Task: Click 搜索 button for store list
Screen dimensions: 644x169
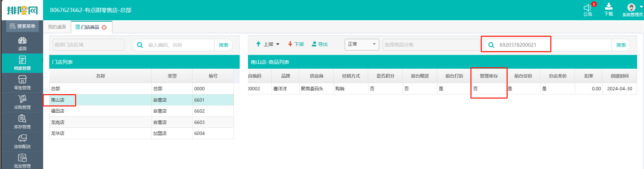Action: 224,45
